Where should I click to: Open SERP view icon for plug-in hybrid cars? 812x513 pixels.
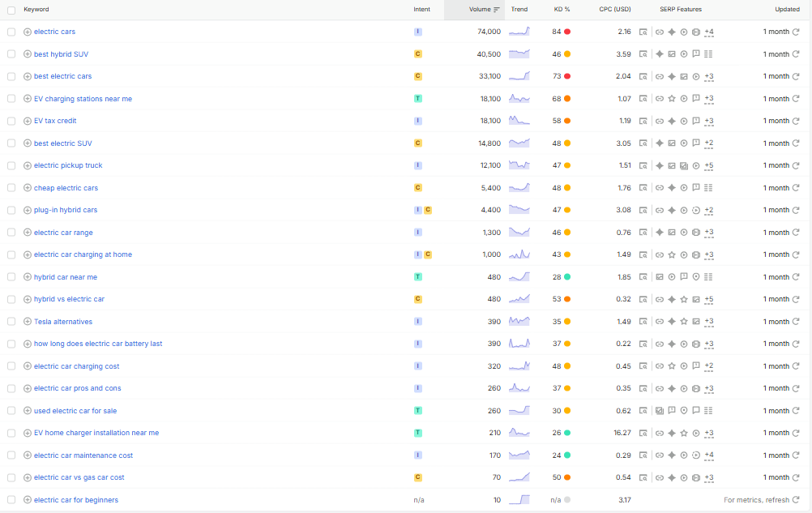643,210
